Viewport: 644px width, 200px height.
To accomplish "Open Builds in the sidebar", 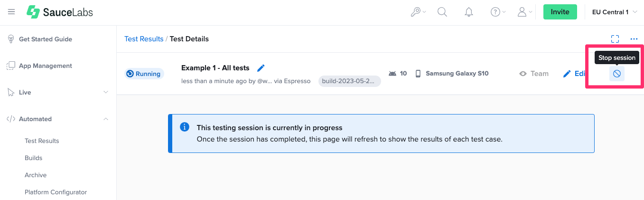I will (34, 158).
